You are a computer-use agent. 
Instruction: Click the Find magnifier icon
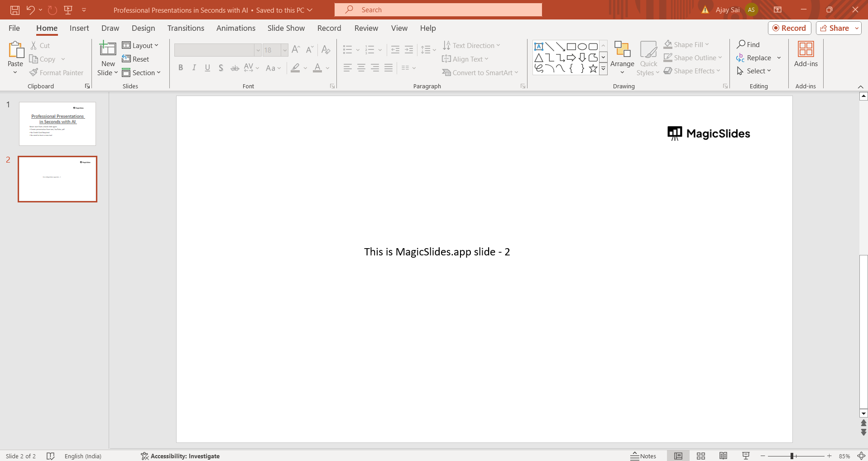pos(741,44)
